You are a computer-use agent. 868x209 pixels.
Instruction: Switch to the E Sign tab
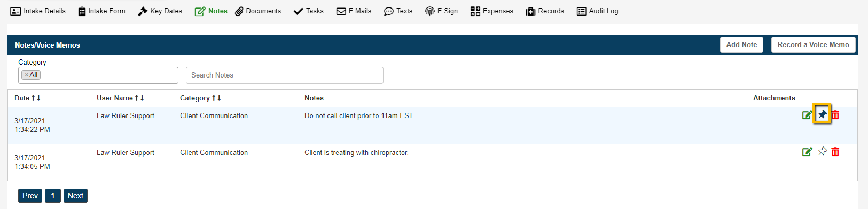(441, 11)
